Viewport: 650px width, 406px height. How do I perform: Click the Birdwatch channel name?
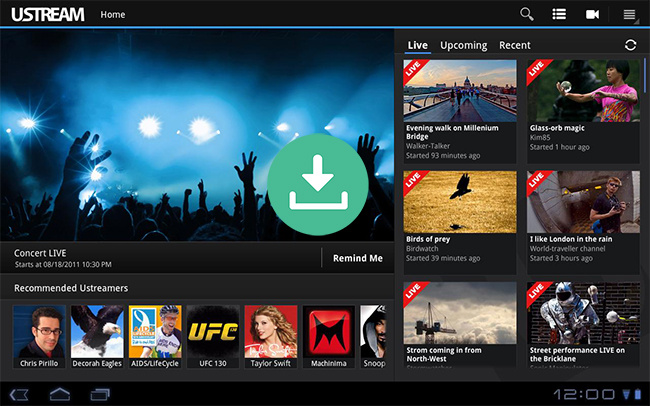pos(422,248)
